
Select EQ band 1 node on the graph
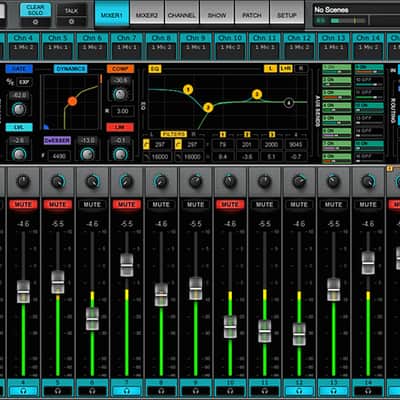click(x=188, y=90)
